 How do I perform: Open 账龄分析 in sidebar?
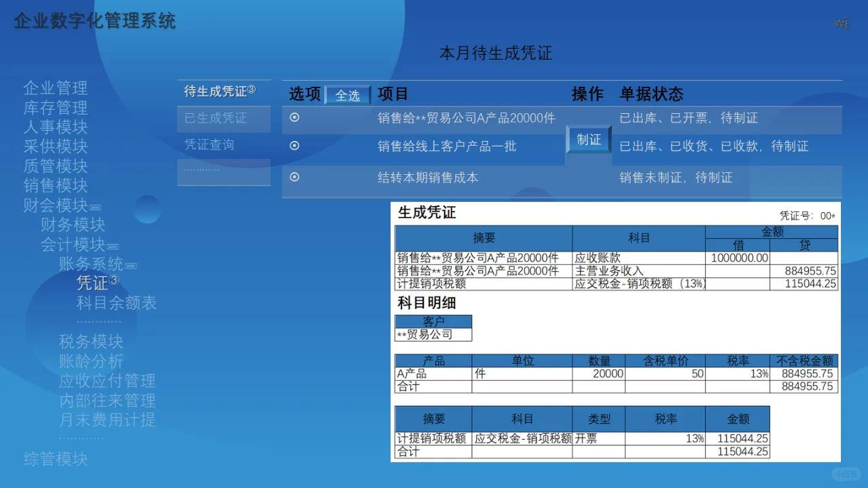point(91,361)
